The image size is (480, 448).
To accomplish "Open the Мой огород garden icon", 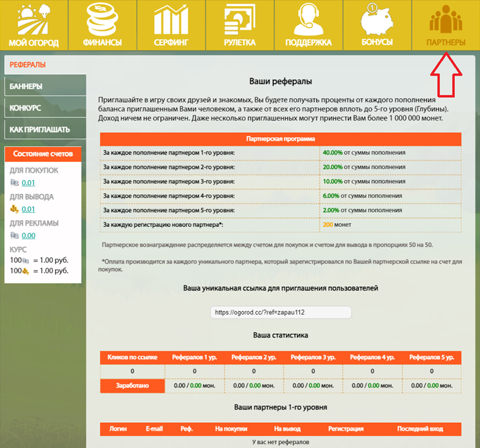I will click(34, 19).
